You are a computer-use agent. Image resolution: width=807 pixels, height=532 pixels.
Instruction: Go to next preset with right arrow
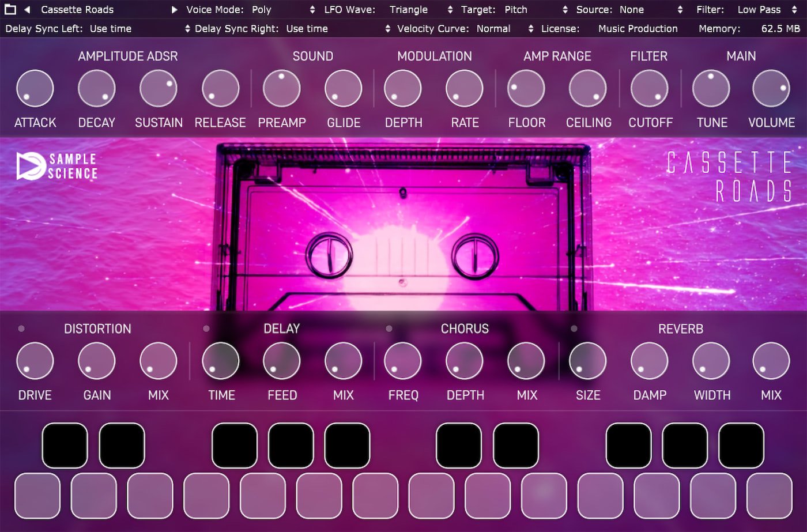pos(174,9)
